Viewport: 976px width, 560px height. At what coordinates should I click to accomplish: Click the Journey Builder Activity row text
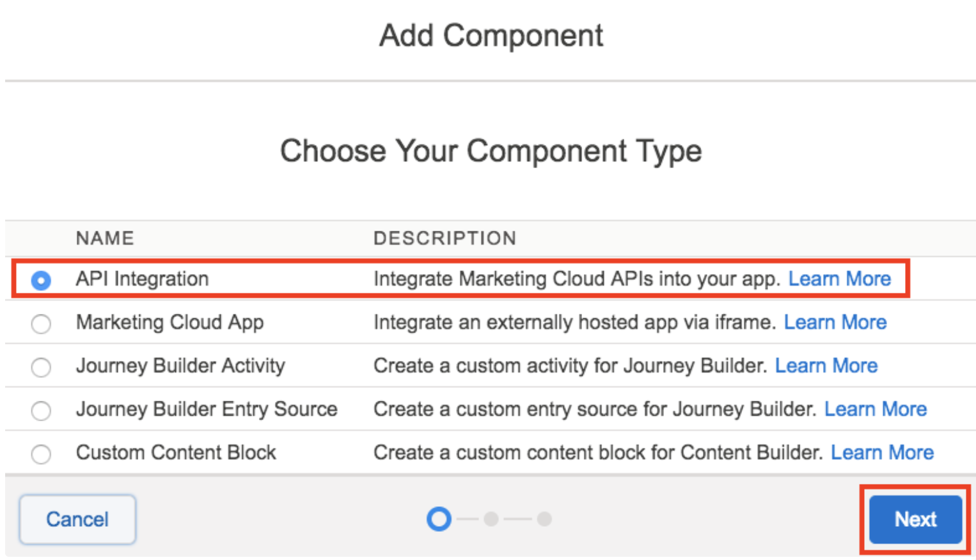coord(180,366)
